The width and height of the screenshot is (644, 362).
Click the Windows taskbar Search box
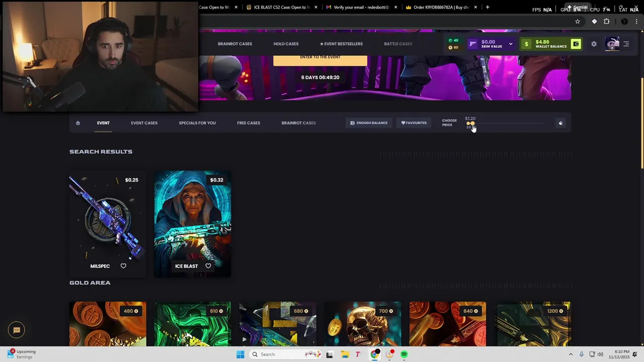[x=285, y=354]
